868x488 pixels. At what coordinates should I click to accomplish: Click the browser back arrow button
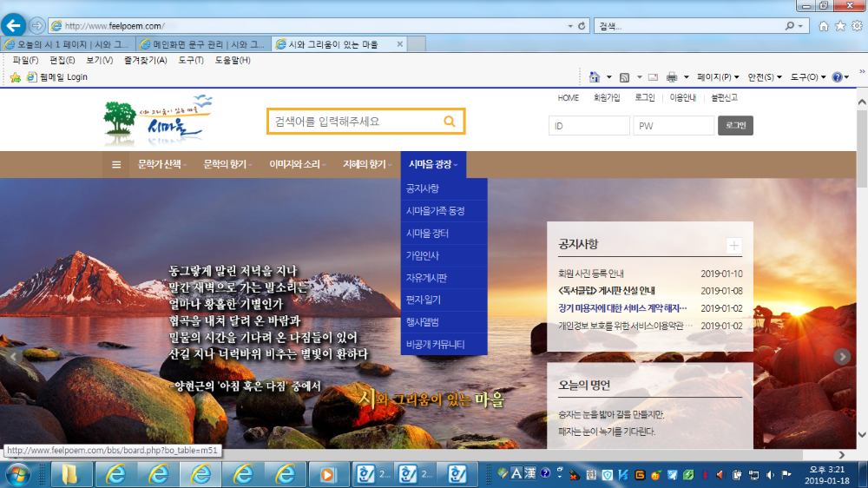(x=13, y=25)
